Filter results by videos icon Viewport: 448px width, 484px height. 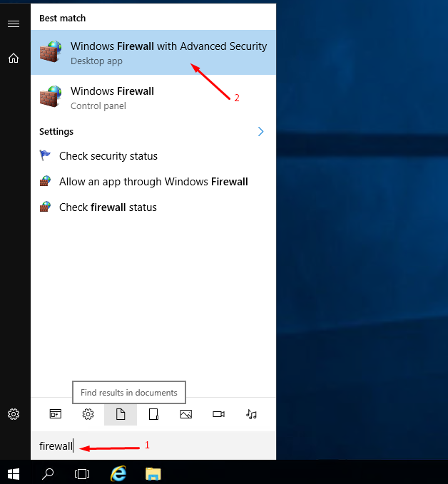click(x=218, y=414)
